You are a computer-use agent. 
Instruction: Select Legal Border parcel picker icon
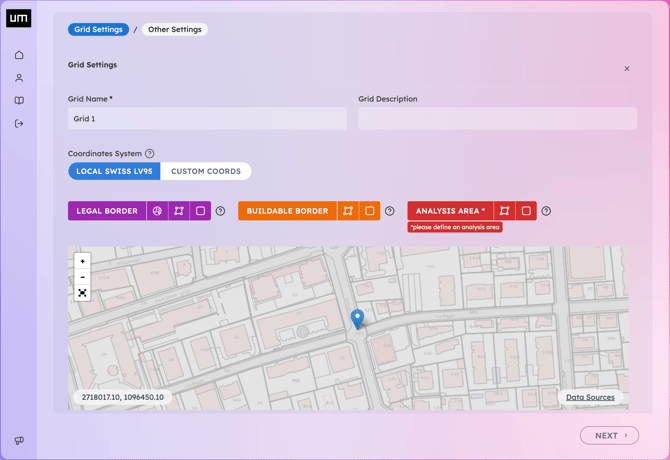[x=157, y=211]
